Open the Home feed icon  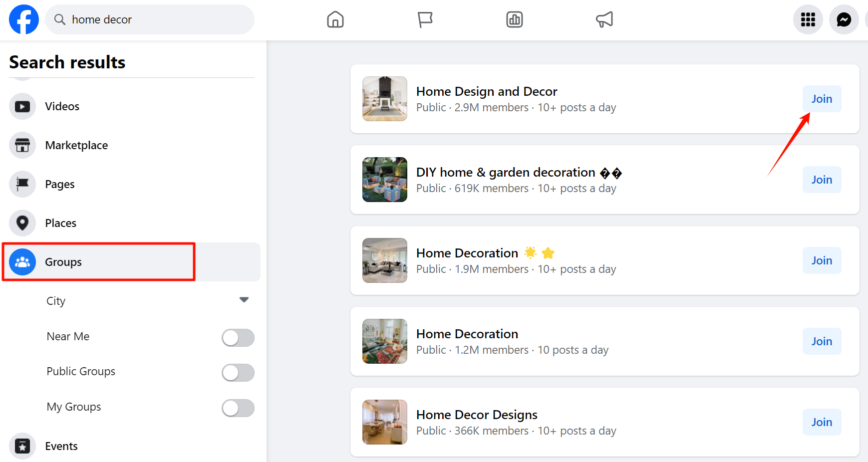pyautogui.click(x=335, y=19)
